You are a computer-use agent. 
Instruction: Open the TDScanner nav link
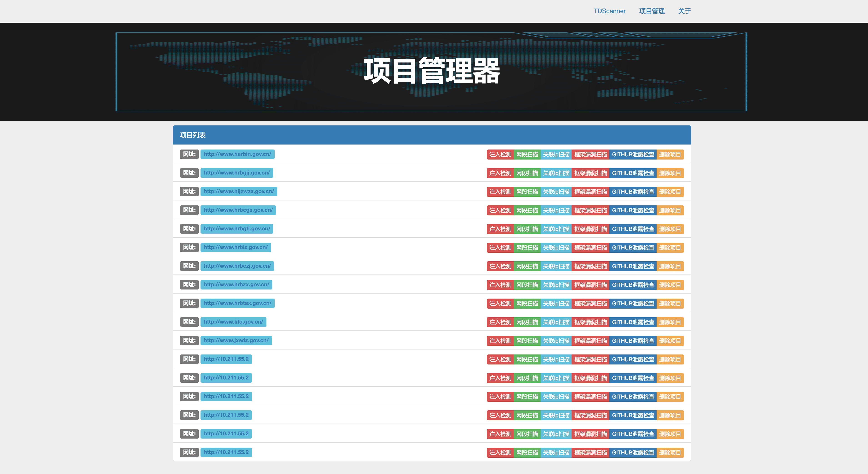click(x=609, y=11)
